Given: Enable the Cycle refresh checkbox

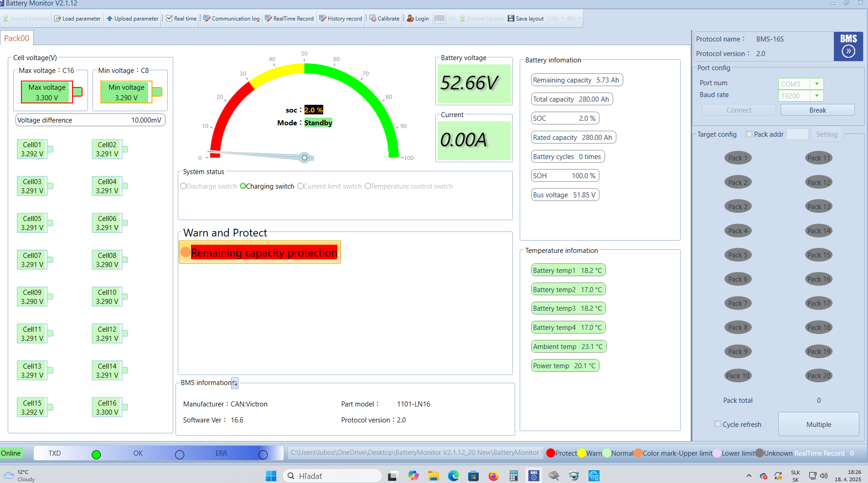Looking at the screenshot, I should (x=718, y=424).
